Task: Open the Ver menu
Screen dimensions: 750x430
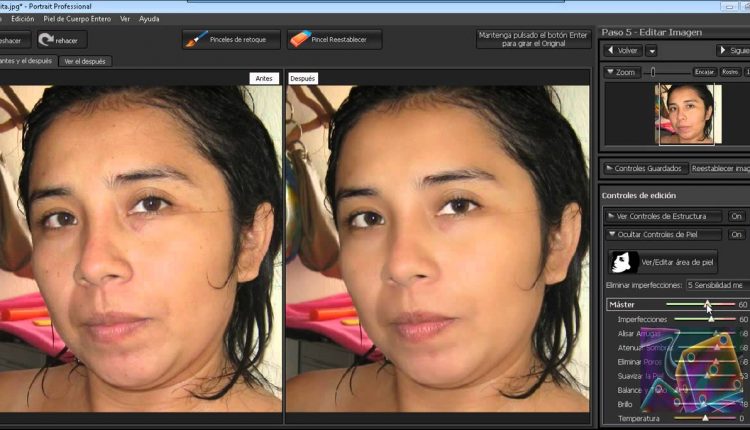Action: coord(125,19)
